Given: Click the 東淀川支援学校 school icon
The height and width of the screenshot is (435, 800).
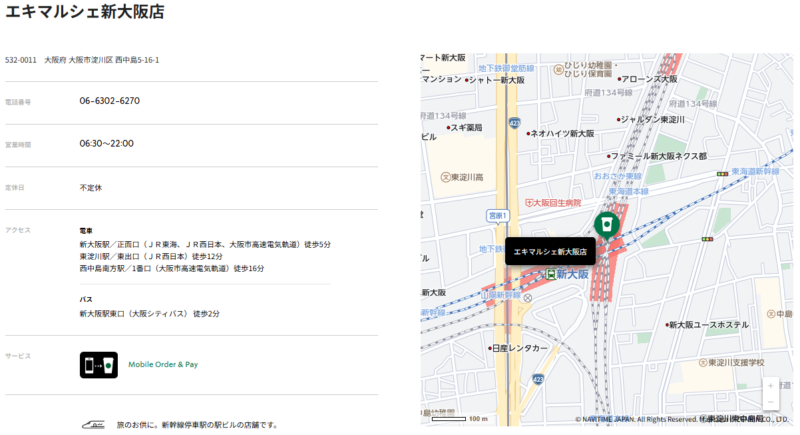Looking at the screenshot, I should (703, 363).
